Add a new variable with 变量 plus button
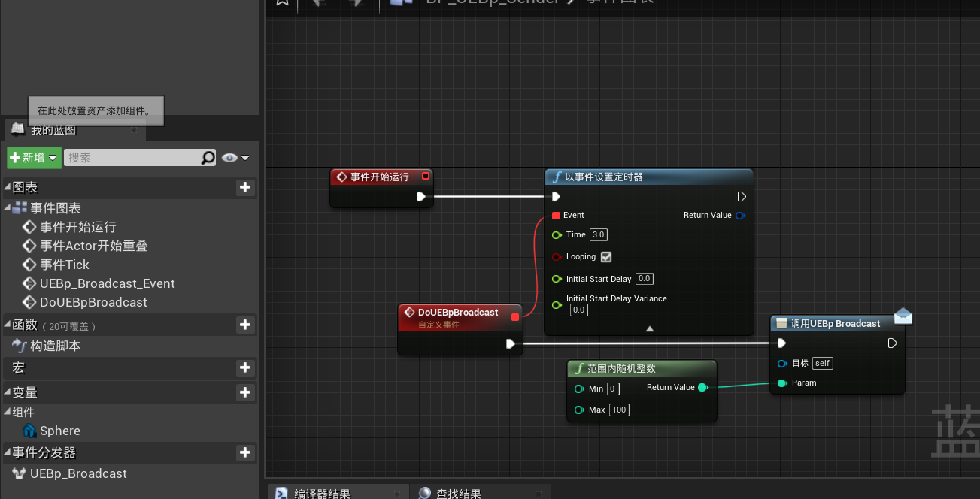The width and height of the screenshot is (980, 499). point(245,392)
